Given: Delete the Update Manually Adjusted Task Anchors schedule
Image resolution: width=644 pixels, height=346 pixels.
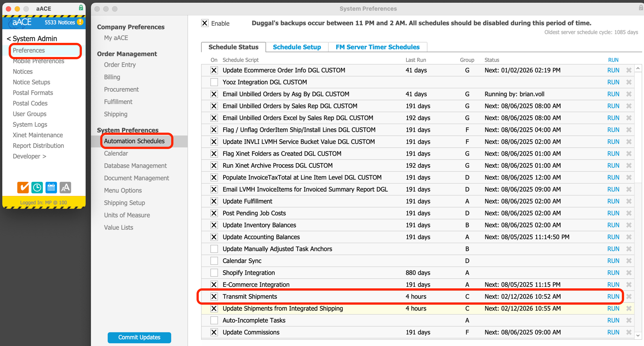Looking at the screenshot, I should pyautogui.click(x=629, y=249).
